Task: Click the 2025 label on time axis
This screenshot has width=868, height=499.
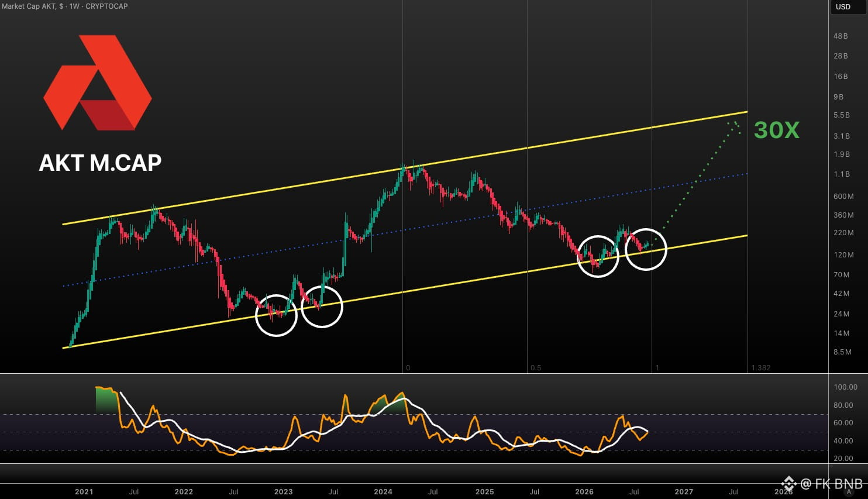Action: 484,492
